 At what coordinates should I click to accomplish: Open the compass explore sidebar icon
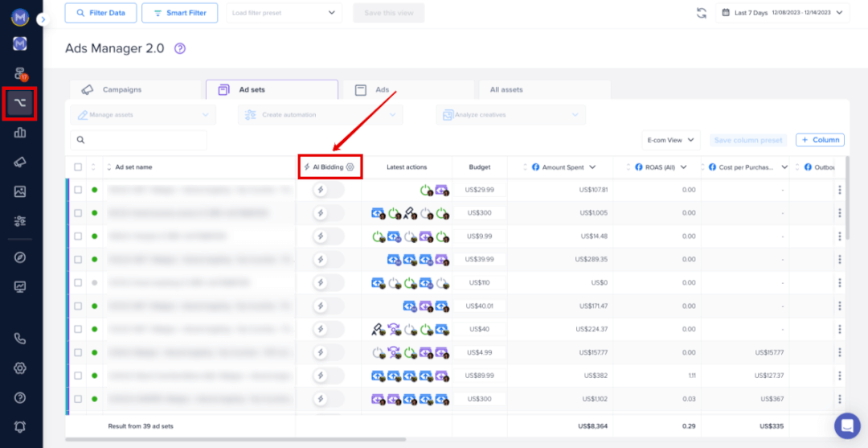(20, 257)
